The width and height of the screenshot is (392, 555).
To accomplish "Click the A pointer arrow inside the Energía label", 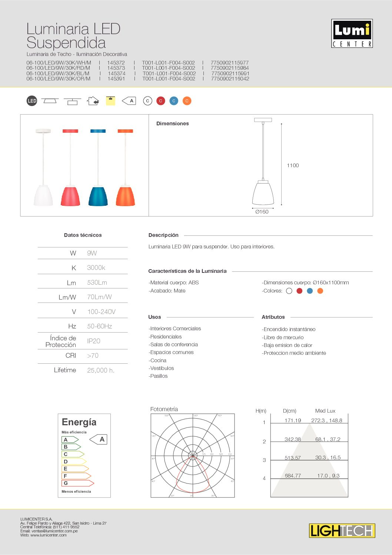I will tap(98, 439).
